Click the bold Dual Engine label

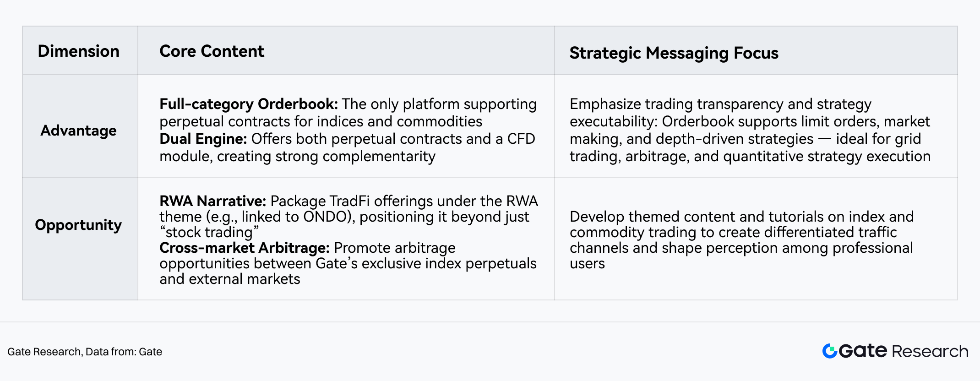(203, 139)
